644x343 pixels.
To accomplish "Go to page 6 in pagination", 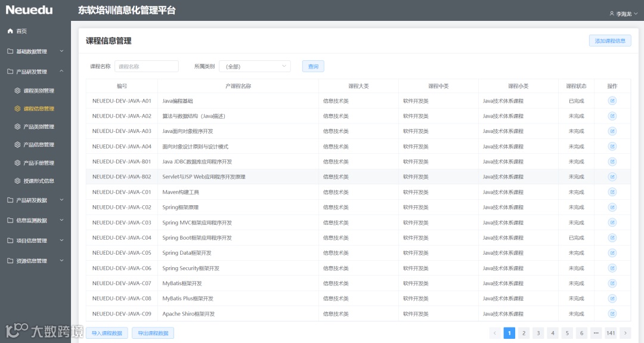I will 581,333.
